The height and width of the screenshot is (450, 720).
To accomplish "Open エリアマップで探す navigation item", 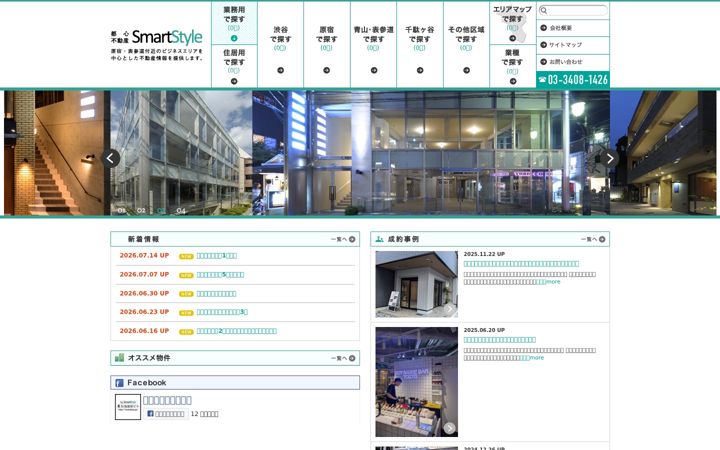I will click(512, 23).
